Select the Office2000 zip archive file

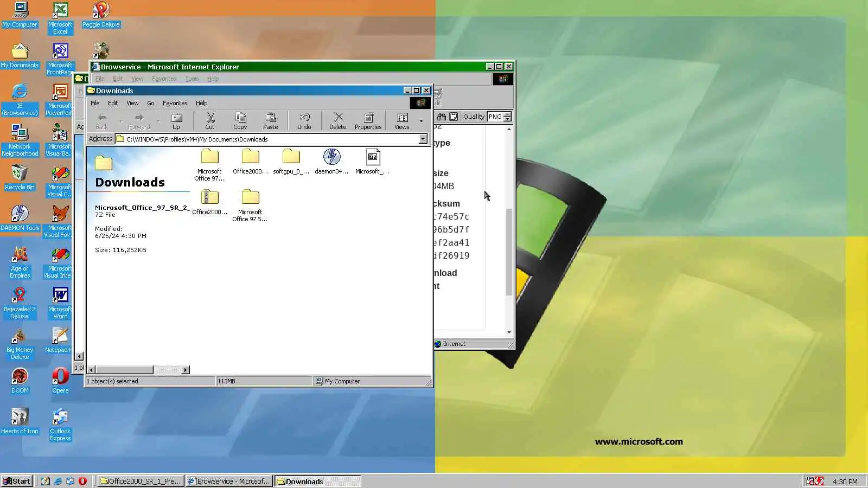coord(209,202)
